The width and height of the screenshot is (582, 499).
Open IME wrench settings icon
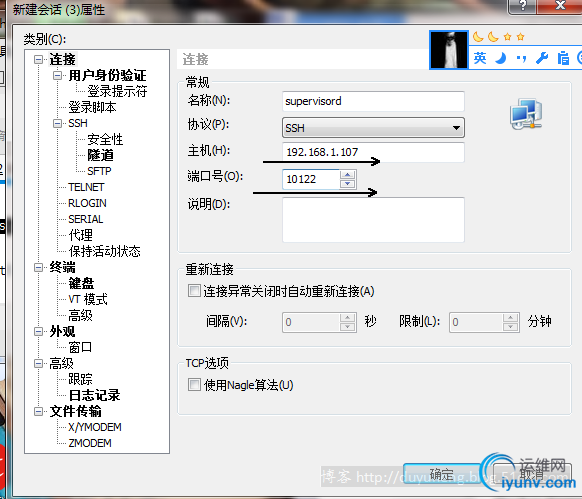pos(542,58)
